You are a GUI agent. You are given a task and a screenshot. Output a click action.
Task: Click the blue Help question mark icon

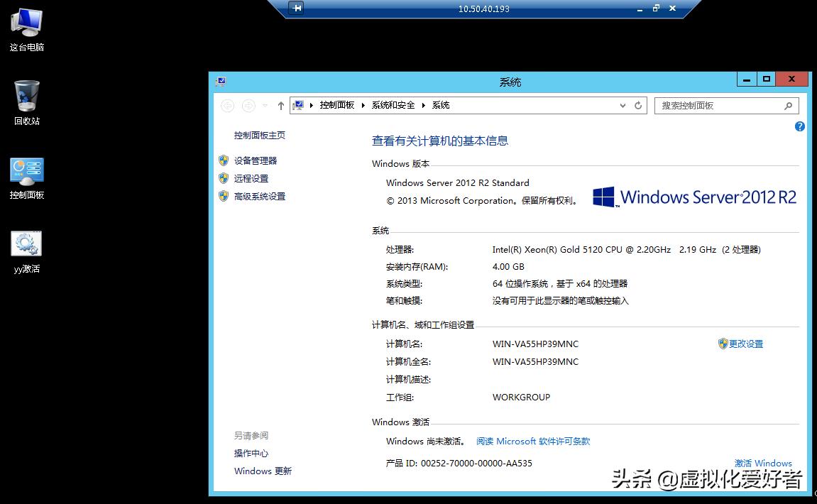point(800,126)
